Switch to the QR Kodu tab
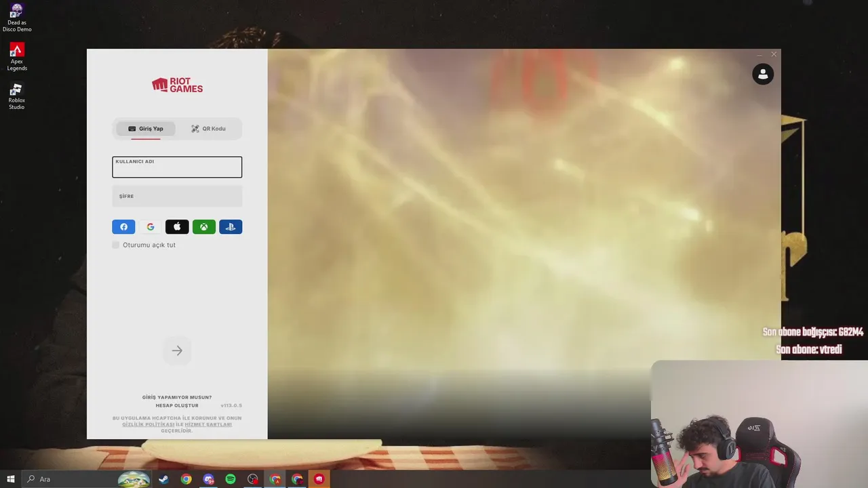The image size is (868, 488). tap(209, 129)
